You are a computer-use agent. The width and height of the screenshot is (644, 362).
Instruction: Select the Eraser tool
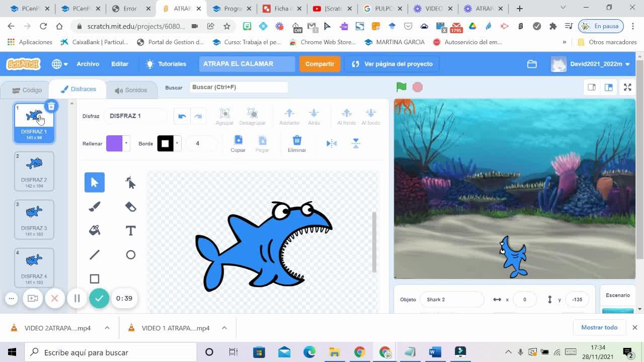pos(130,207)
